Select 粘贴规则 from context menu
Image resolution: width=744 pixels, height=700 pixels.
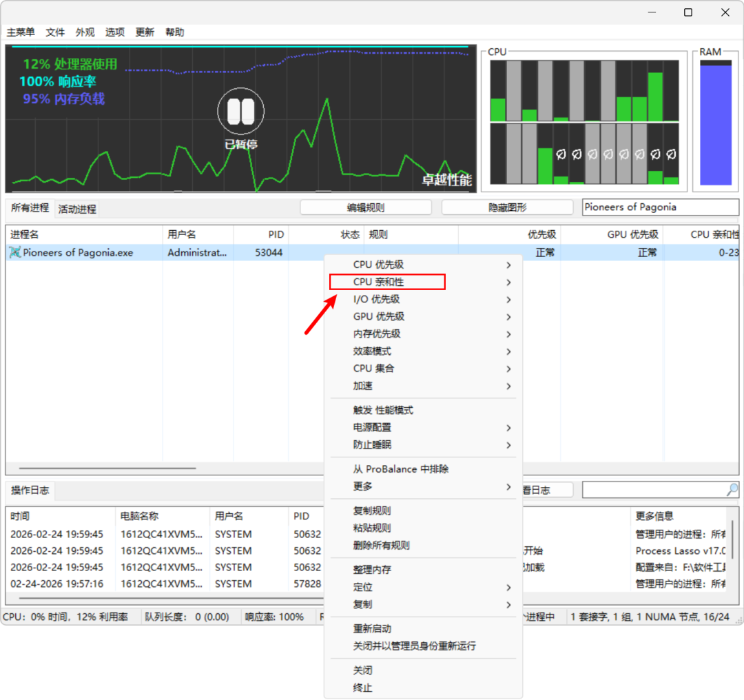coord(423,528)
